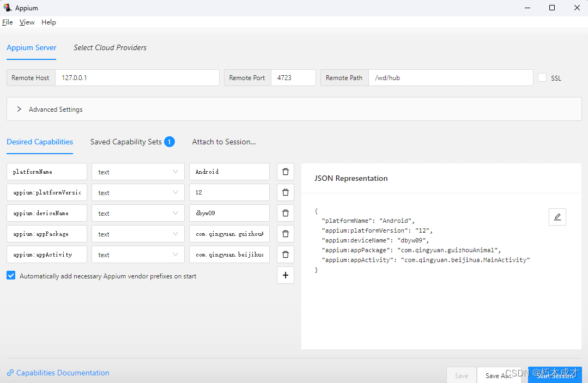Click trash icon for appium:appPackage row
This screenshot has height=383, width=588.
pyautogui.click(x=286, y=234)
